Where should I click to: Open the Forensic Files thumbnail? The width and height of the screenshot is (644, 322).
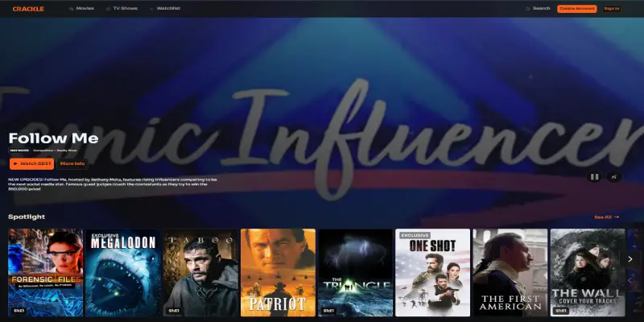[x=45, y=272]
